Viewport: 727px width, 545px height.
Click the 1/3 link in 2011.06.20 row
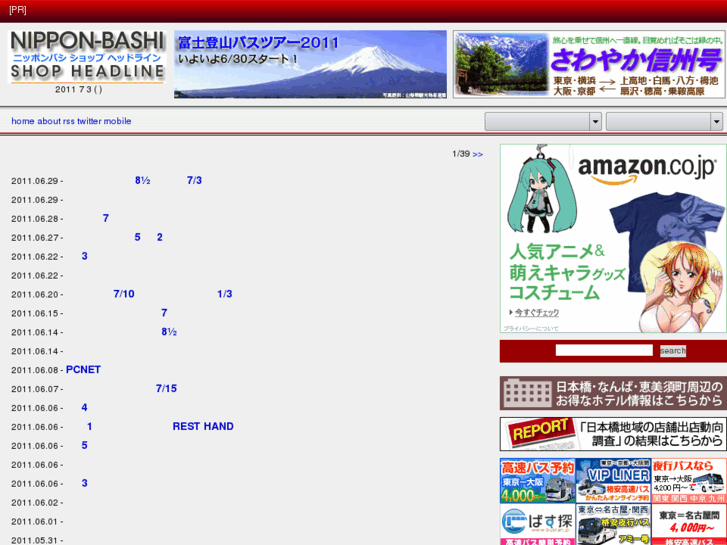coord(225,294)
